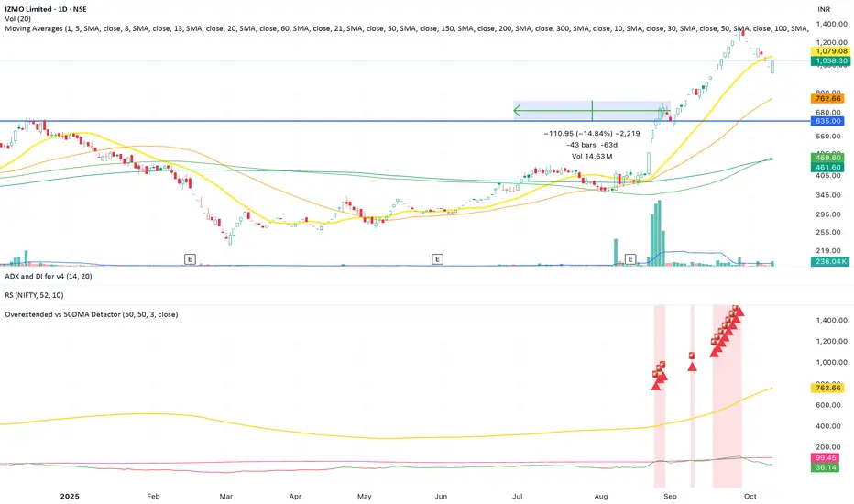854x504 pixels.
Task: Click the green 36.14 value label
Action: pos(827,467)
